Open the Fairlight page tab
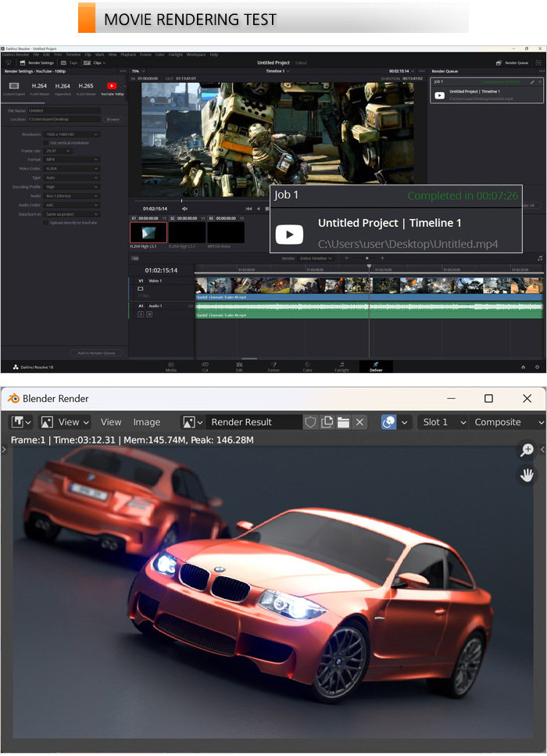 341,367
